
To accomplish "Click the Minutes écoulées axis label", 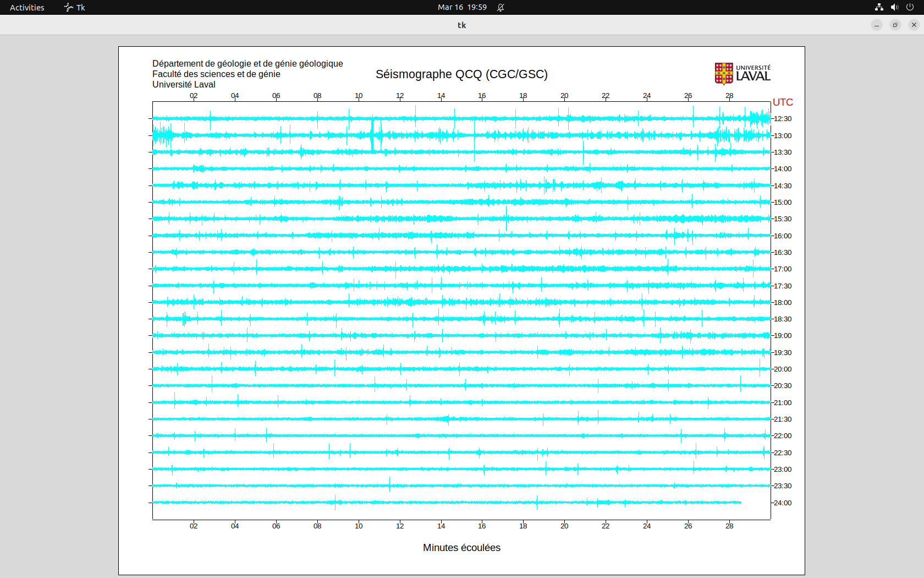I will [x=461, y=548].
